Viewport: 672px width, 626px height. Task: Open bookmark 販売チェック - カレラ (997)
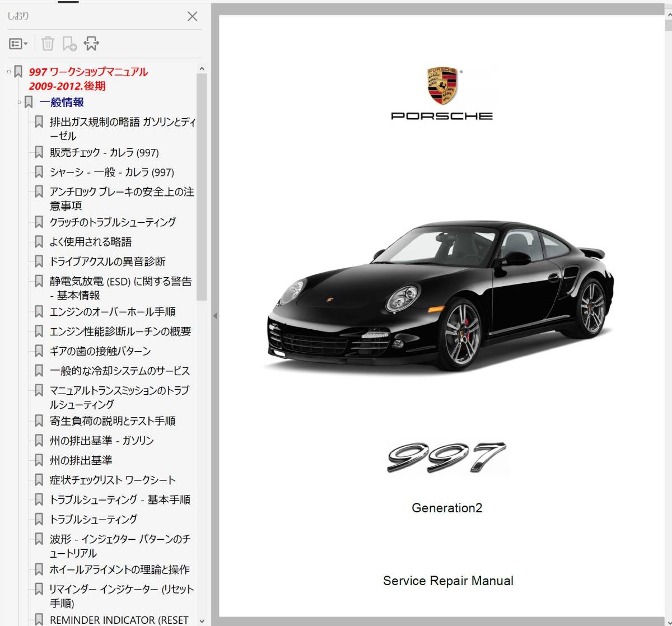104,152
